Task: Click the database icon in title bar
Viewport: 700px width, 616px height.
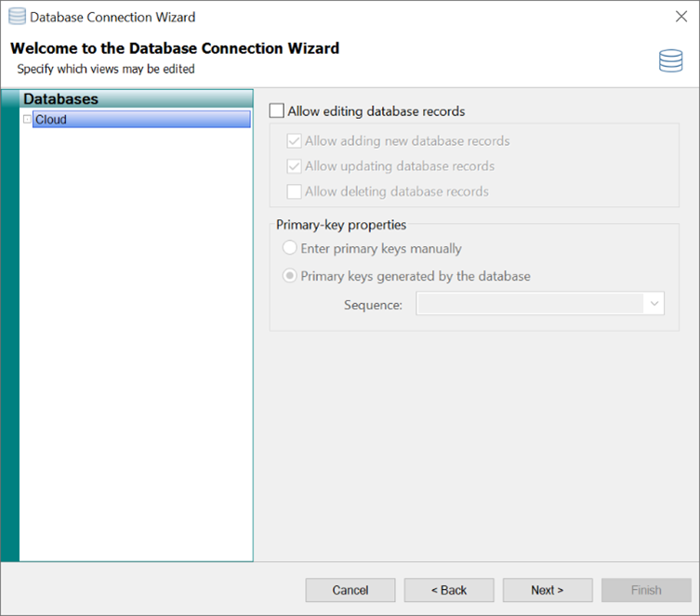Action: (17, 17)
